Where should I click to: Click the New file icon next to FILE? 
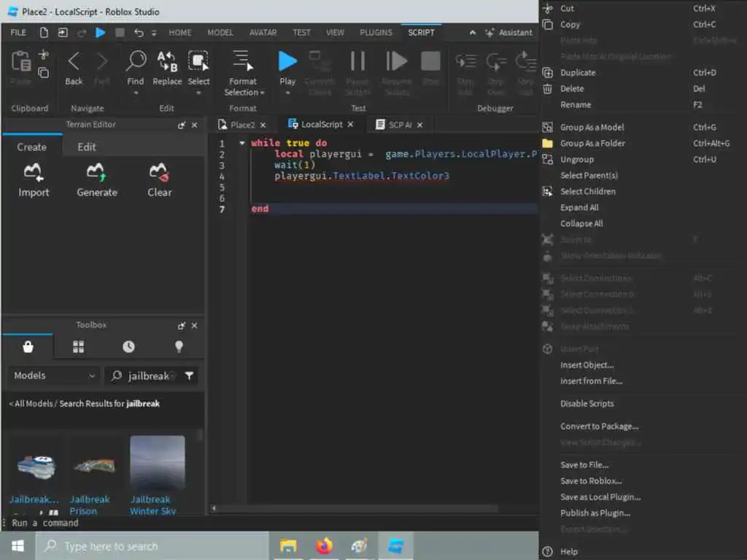[x=44, y=32]
